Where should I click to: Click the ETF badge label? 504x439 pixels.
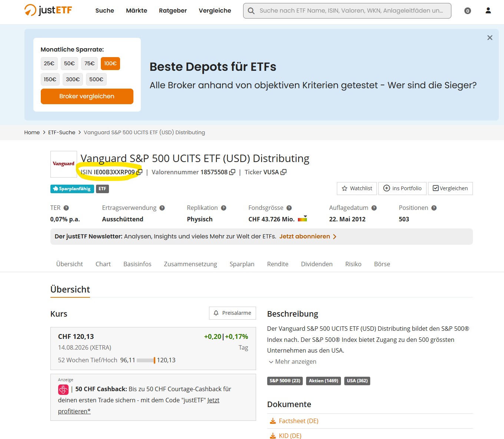102,189
